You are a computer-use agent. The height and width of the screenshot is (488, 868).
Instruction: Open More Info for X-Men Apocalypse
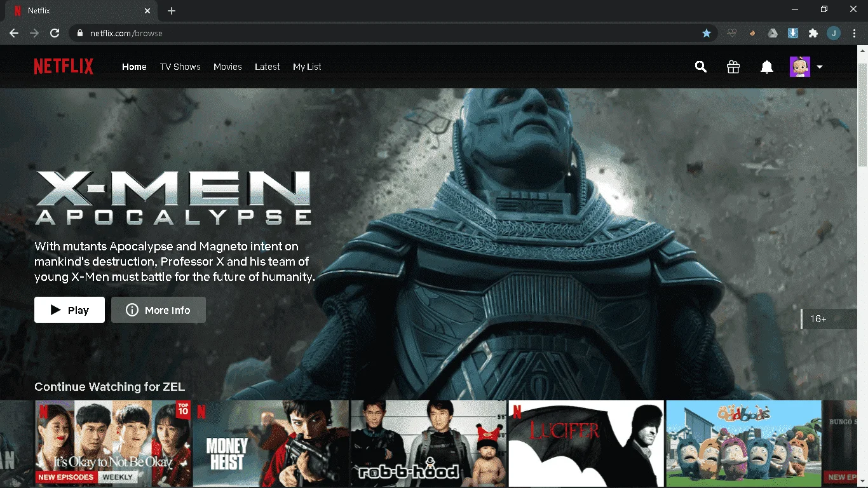(x=158, y=310)
